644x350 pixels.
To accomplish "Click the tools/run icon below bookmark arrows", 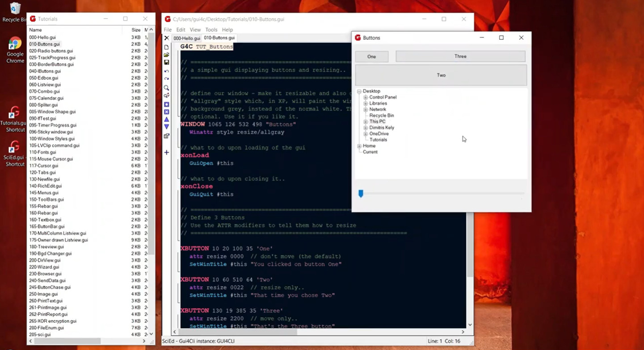I will (x=166, y=136).
